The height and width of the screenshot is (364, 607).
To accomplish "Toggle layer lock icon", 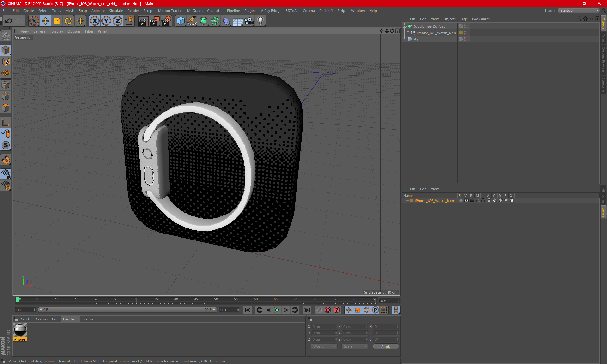I will click(483, 200).
